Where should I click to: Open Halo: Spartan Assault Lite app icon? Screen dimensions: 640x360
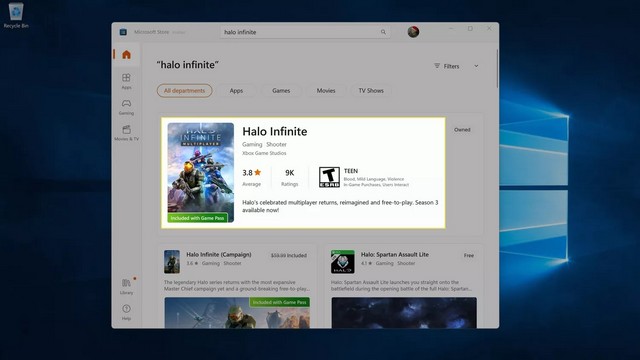pyautogui.click(x=342, y=262)
